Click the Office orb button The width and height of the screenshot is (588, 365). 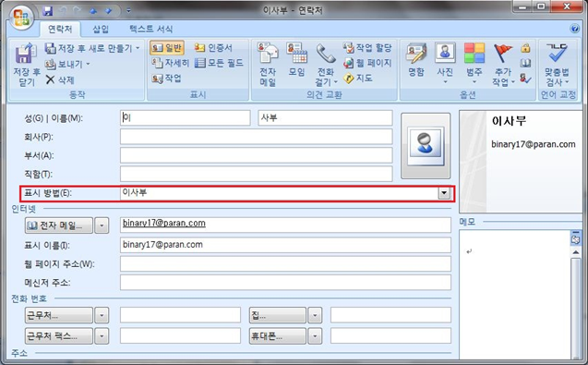(x=21, y=18)
